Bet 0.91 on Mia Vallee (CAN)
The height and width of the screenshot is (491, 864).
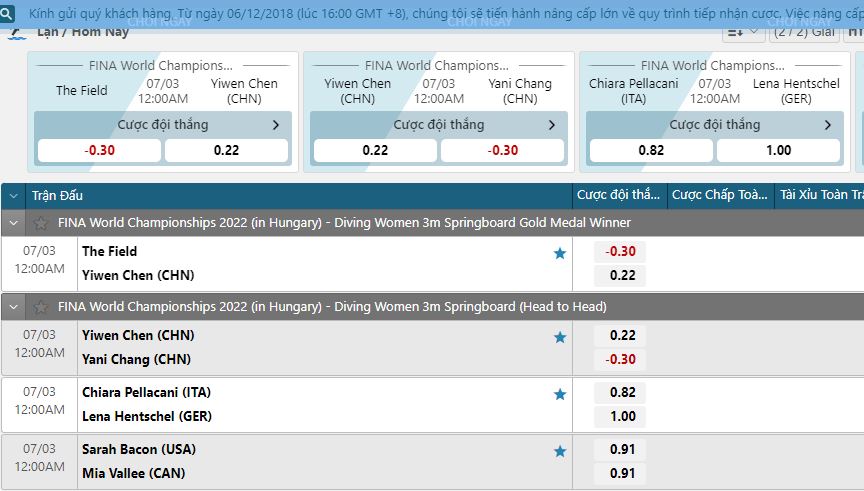(620, 473)
